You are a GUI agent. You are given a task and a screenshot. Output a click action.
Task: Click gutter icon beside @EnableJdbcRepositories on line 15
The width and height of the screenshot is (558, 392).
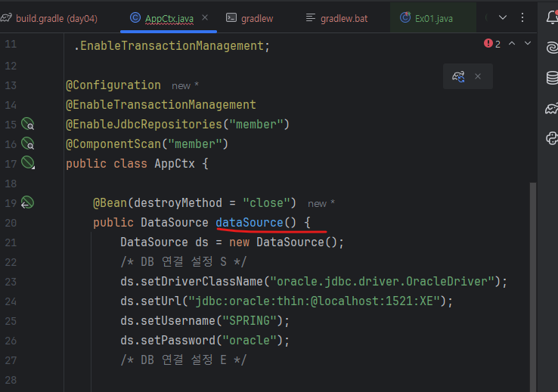coord(28,124)
